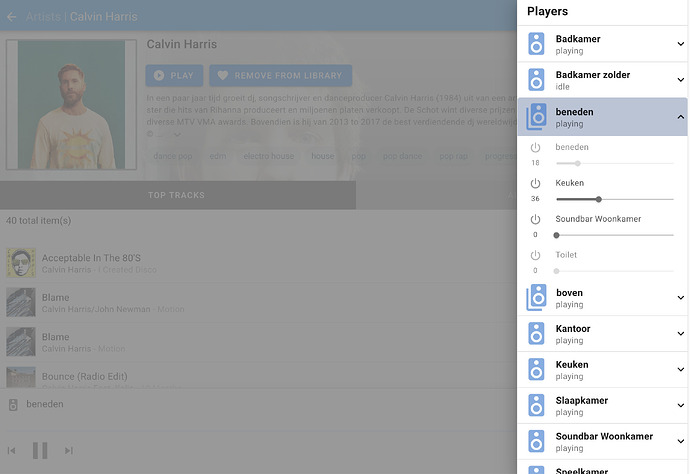
Task: Pause the current playback
Action: tap(40, 450)
